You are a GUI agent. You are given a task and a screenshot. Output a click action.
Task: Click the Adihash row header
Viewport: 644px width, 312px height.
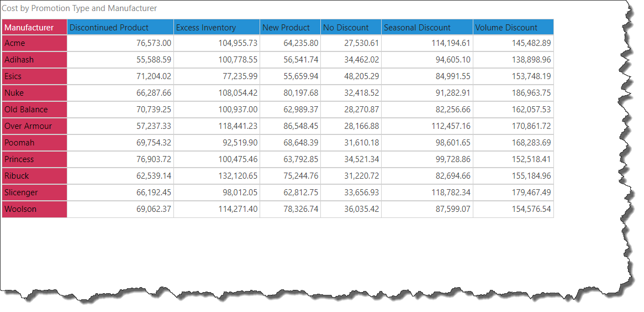34,60
